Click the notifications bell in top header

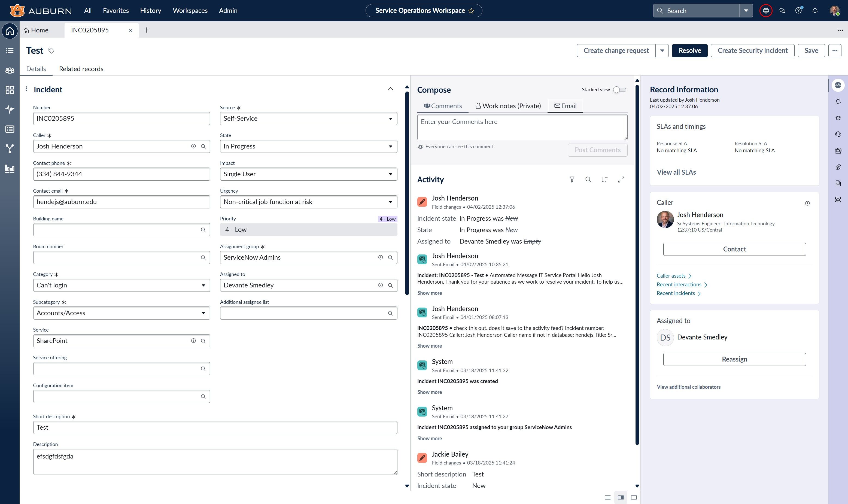(x=815, y=11)
